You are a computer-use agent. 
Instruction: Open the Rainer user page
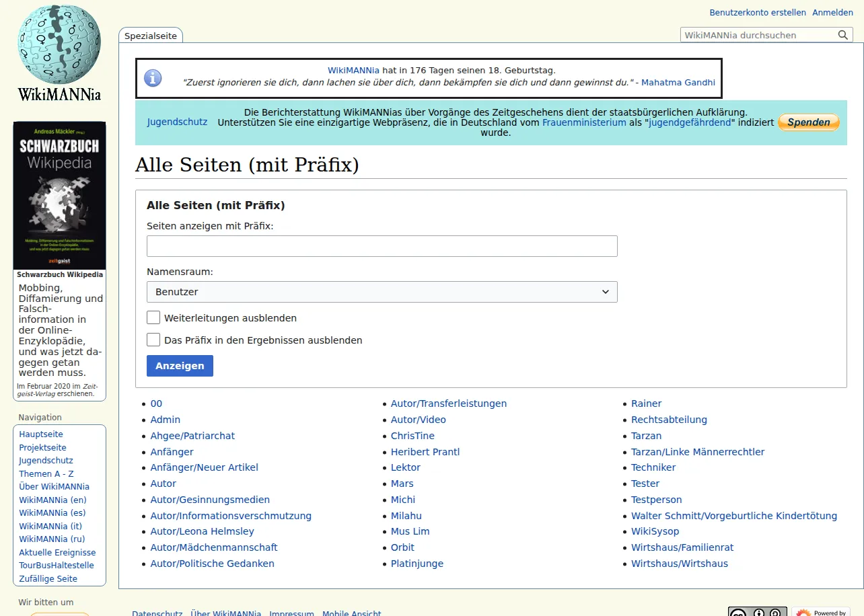[646, 403]
